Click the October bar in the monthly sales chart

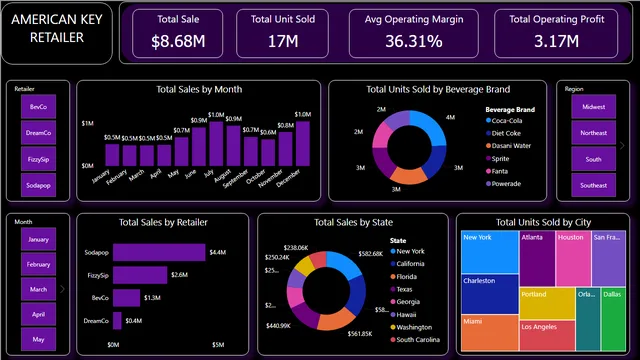pos(268,153)
